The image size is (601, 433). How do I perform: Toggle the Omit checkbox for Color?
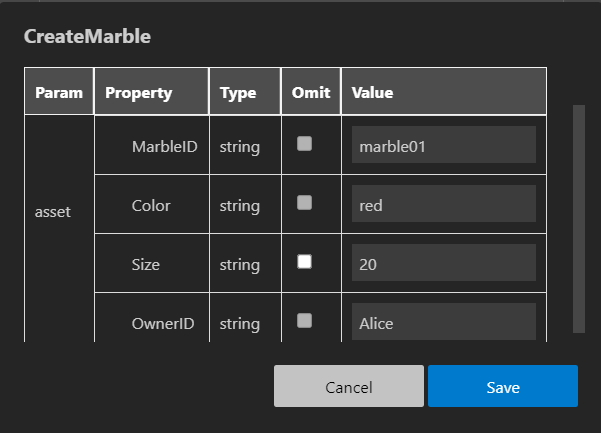tap(305, 203)
